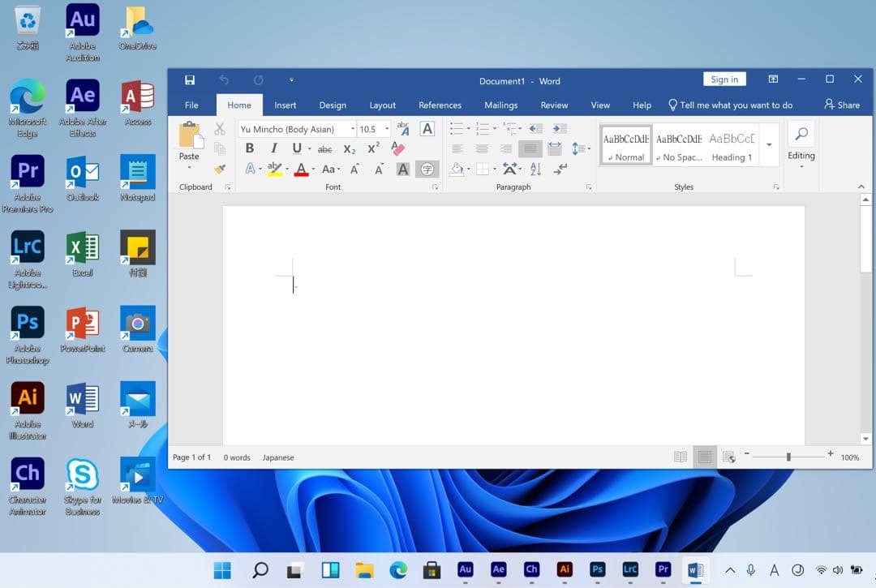Open the font name dropdown
This screenshot has height=588, width=876.
pos(353,129)
